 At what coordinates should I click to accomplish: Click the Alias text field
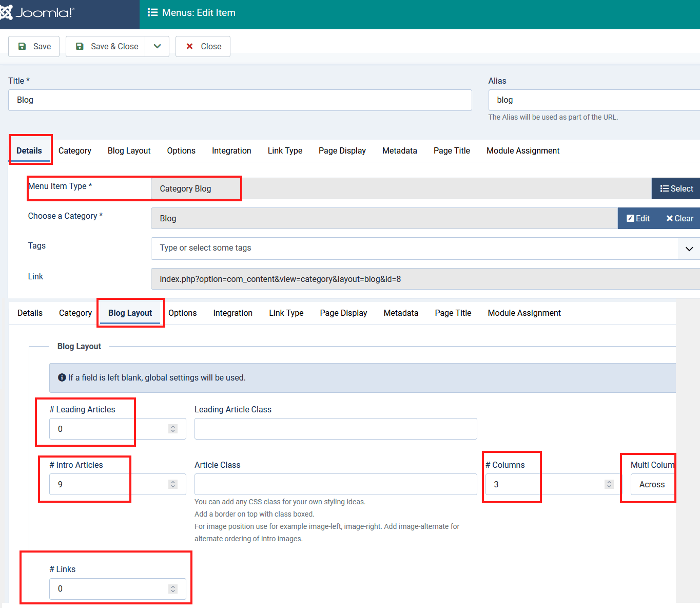point(594,100)
